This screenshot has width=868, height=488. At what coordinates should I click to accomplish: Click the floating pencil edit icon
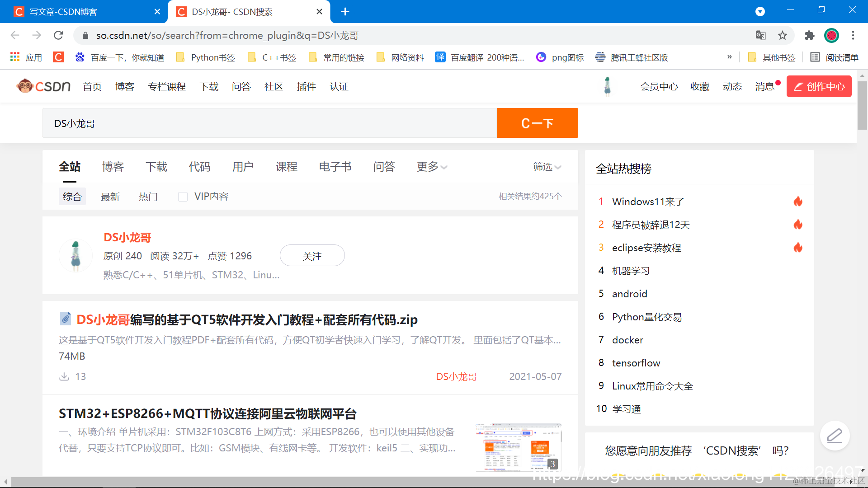coord(835,436)
